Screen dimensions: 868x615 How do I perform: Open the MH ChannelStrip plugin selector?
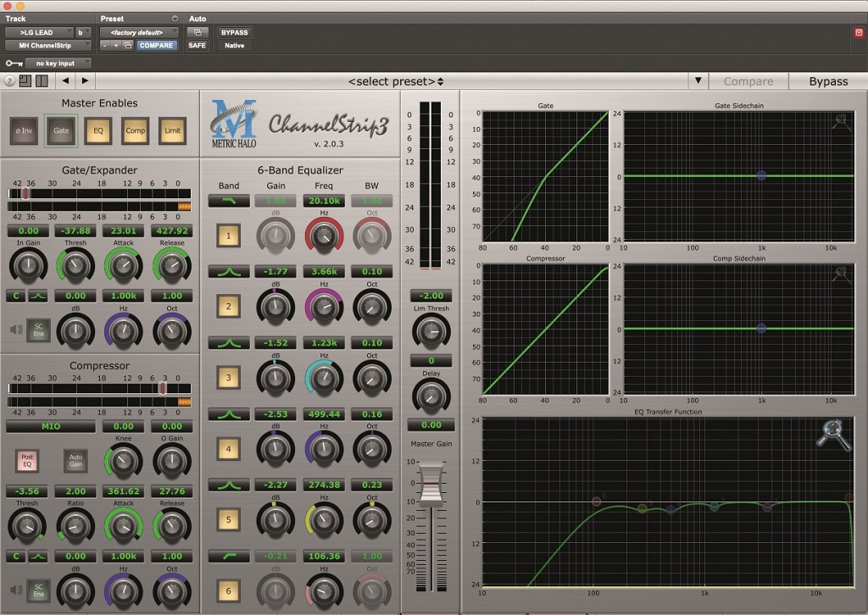coord(48,46)
